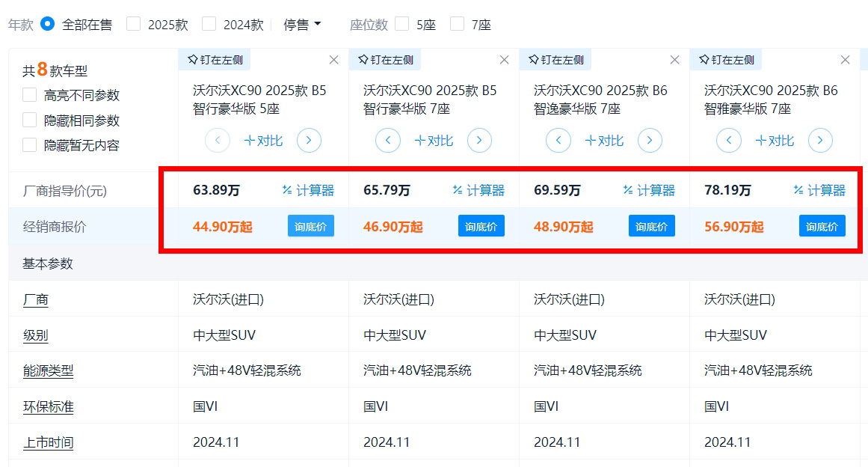
Task: Click the 78.19万 guide price
Action: [x=728, y=191]
